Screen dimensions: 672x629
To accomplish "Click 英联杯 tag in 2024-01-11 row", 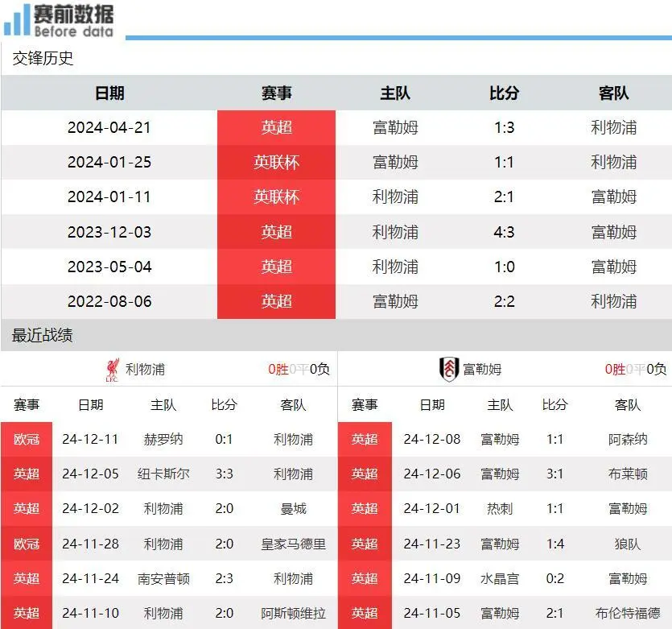I will [276, 197].
